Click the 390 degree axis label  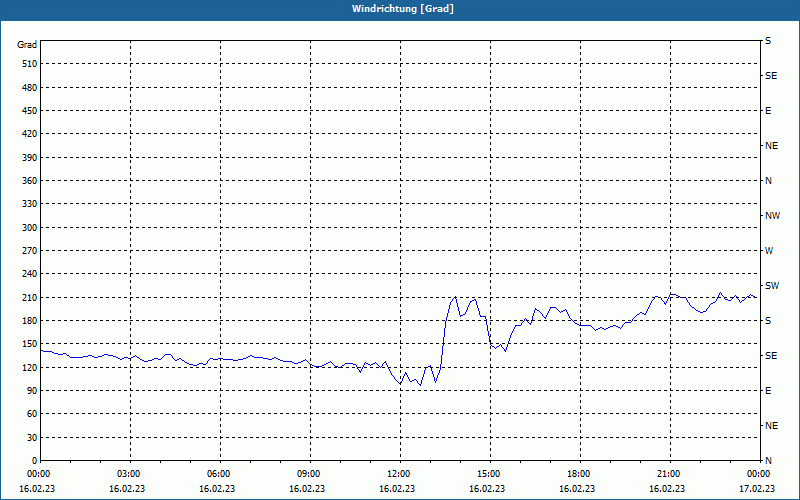point(30,157)
